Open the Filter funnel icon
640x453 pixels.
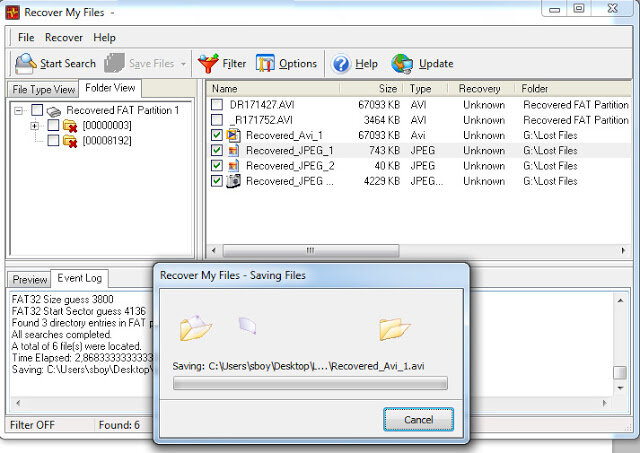[208, 64]
